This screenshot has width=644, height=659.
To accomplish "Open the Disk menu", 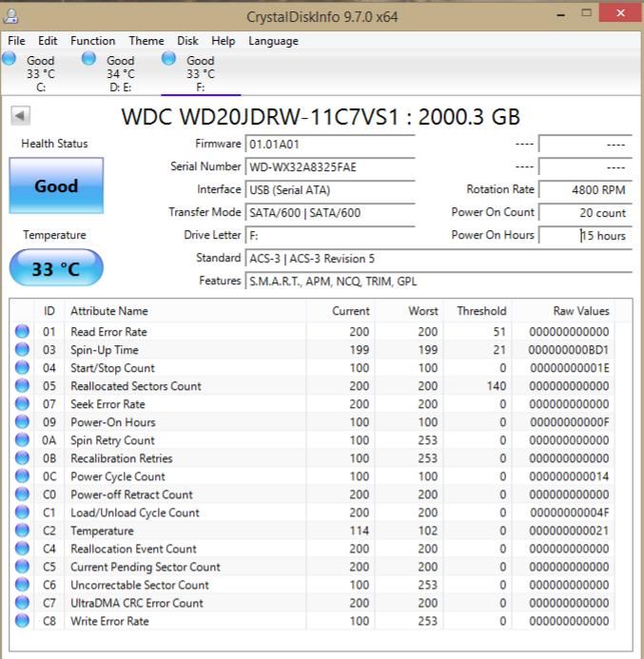I will point(187,41).
